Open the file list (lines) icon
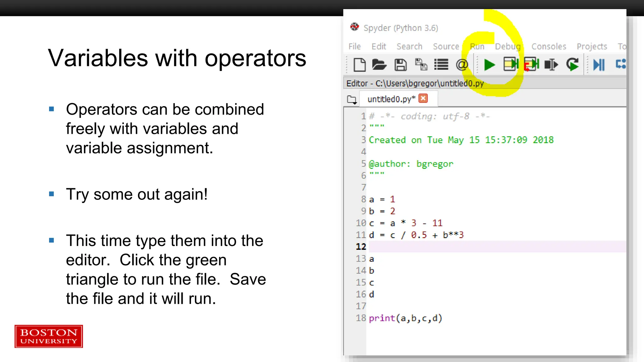Screen dimensions: 644x362 pyautogui.click(x=441, y=65)
